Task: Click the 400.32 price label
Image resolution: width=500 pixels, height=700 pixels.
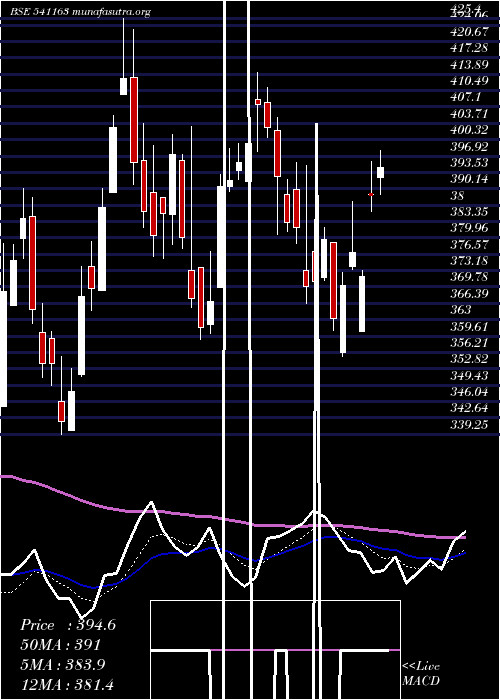Action: click(x=469, y=130)
